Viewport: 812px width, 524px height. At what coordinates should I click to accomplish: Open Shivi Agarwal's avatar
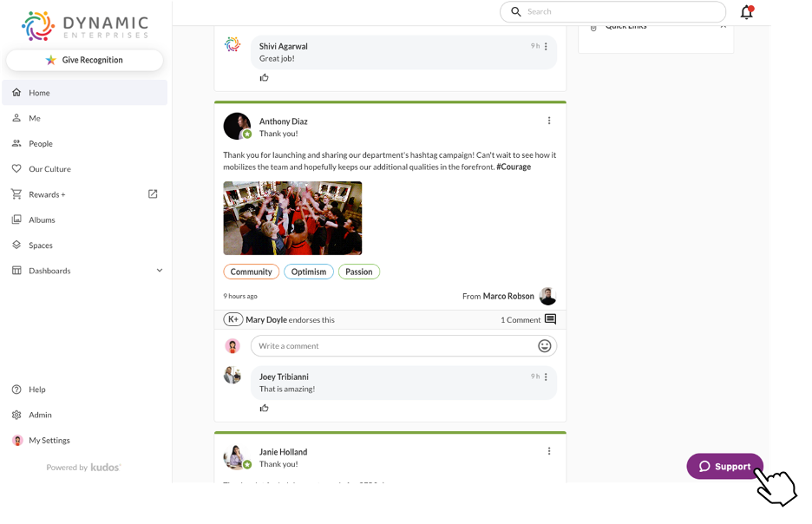point(232,44)
